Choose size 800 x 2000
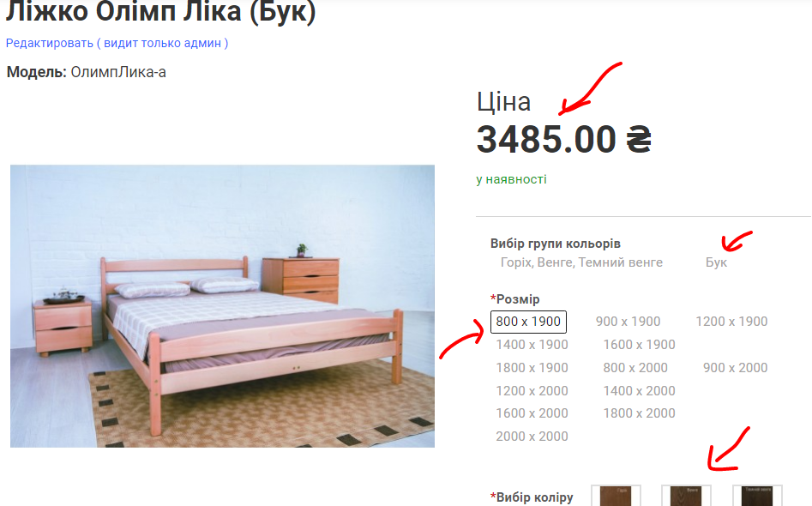Viewport: 812px width, 506px height. tap(635, 368)
